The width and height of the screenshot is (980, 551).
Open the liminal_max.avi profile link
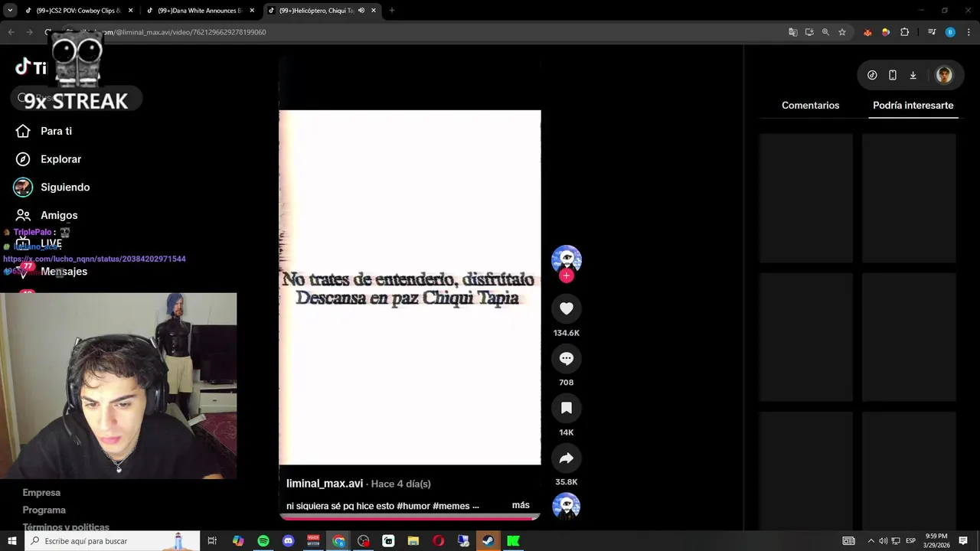[325, 484]
